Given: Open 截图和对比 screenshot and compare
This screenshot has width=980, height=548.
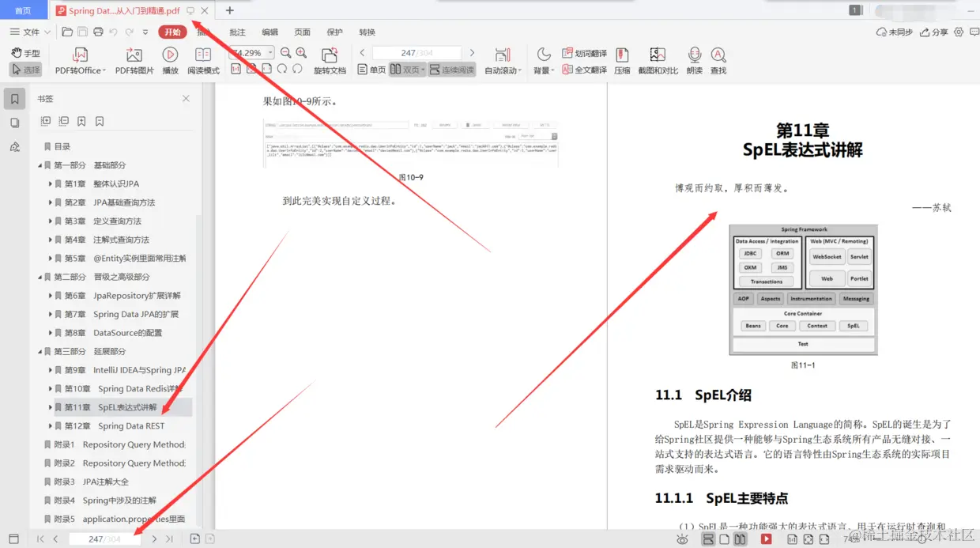Looking at the screenshot, I should pyautogui.click(x=658, y=61).
